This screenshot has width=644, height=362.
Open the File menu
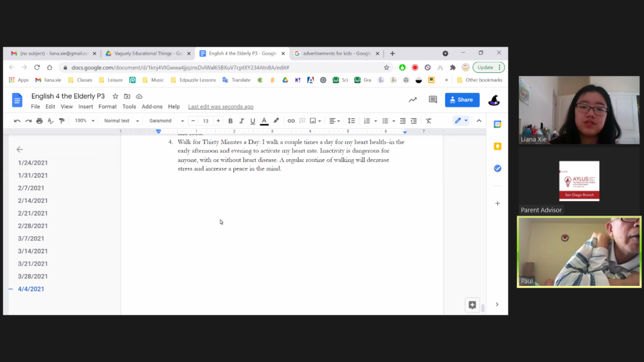pos(35,107)
